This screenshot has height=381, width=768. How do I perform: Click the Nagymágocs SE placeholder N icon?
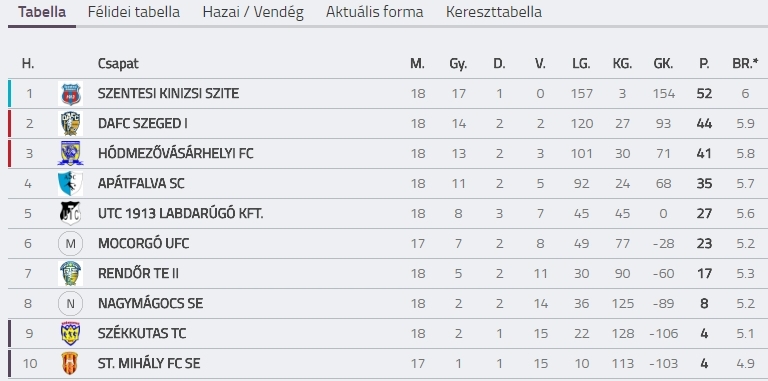(70, 304)
